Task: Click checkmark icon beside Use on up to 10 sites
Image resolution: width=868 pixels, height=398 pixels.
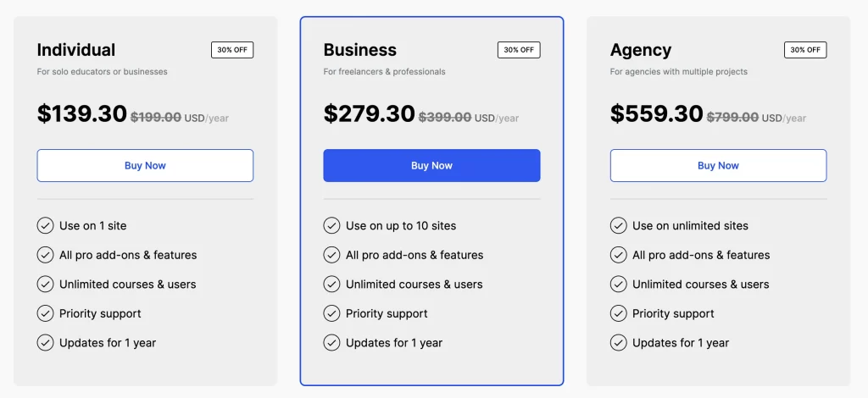Action: tap(331, 225)
